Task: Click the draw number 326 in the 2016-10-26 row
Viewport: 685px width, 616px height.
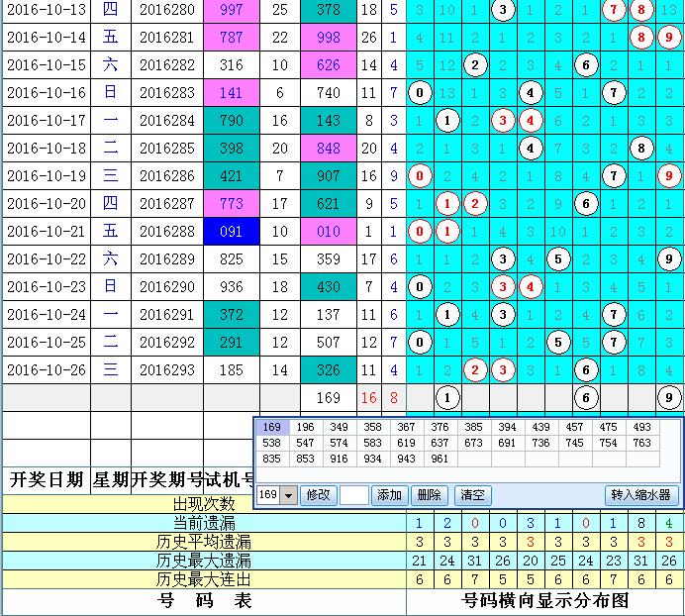Action: [329, 370]
